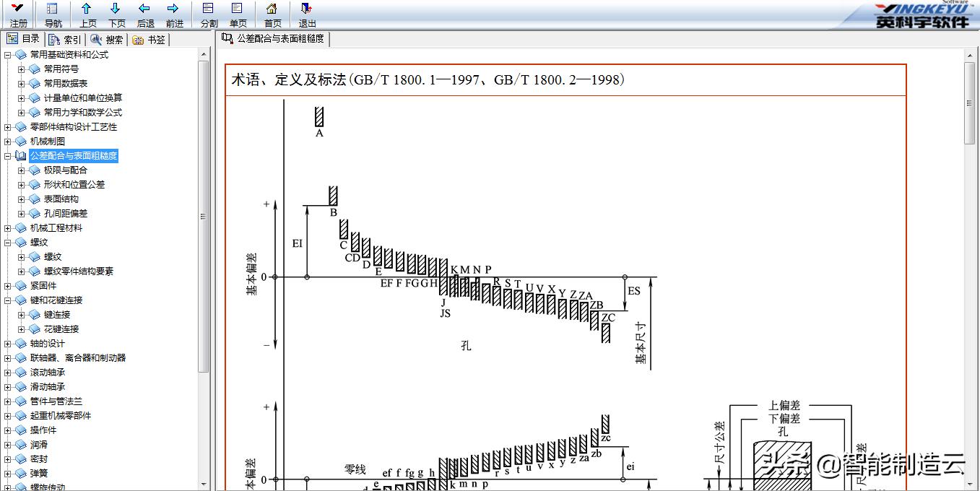Image resolution: width=980 pixels, height=491 pixels.
Task: Select 起重机械零部件 in the tree
Action: click(61, 416)
